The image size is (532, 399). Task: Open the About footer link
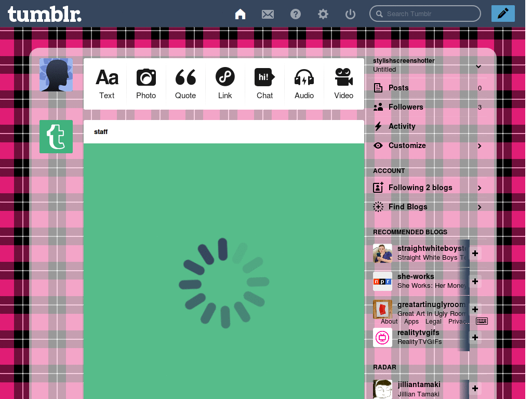tap(389, 321)
